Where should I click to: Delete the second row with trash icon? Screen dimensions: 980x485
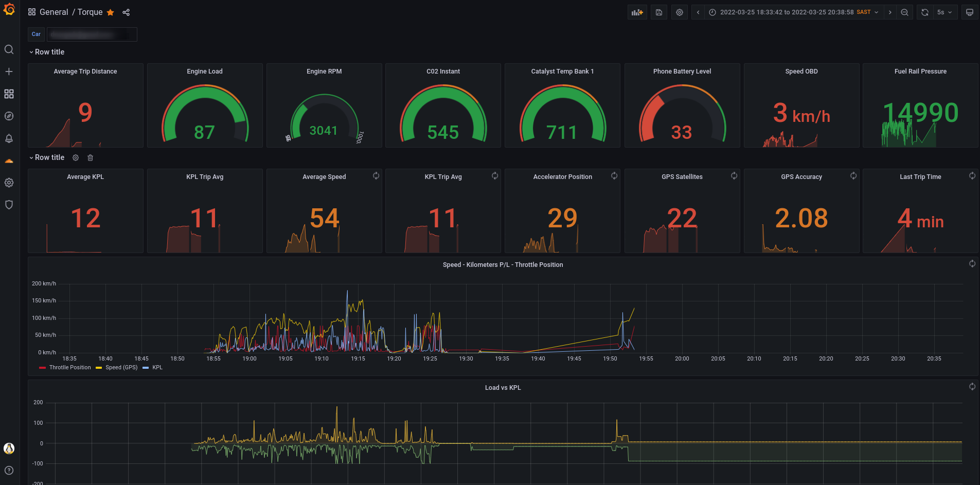(91, 158)
